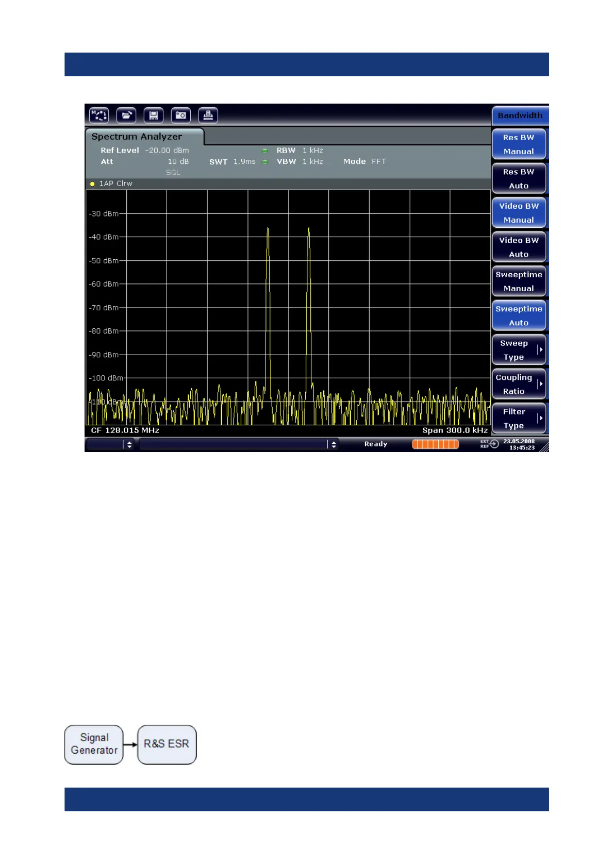Open a saved file via folder icon
This screenshot has width=614, height=868.
pos(126,115)
